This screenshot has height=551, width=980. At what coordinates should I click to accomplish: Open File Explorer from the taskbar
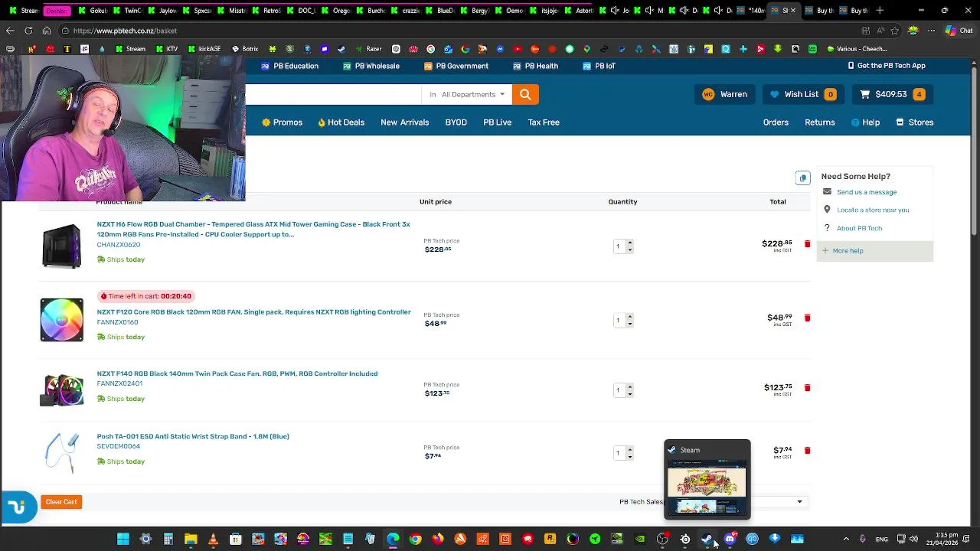pos(191,540)
